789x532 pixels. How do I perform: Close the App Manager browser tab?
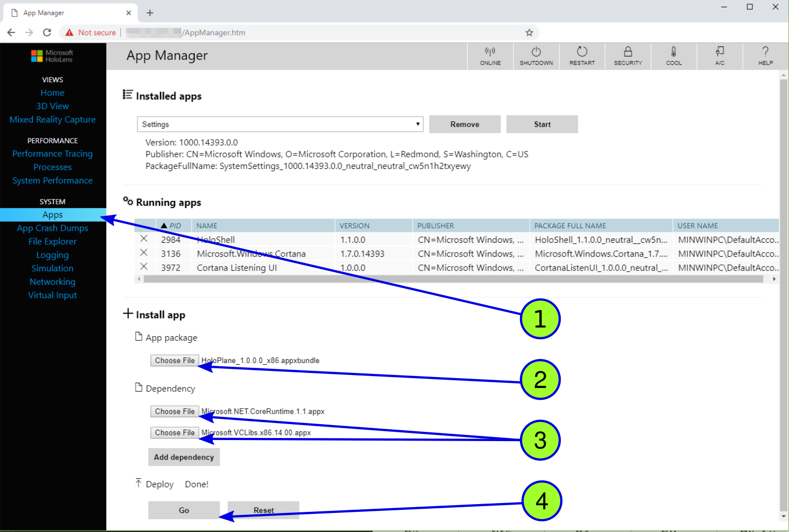pyautogui.click(x=129, y=13)
